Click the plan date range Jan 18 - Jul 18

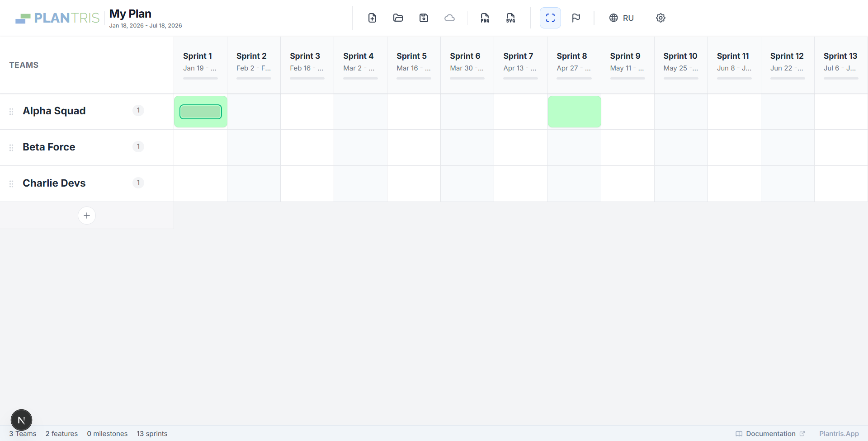[x=146, y=26]
